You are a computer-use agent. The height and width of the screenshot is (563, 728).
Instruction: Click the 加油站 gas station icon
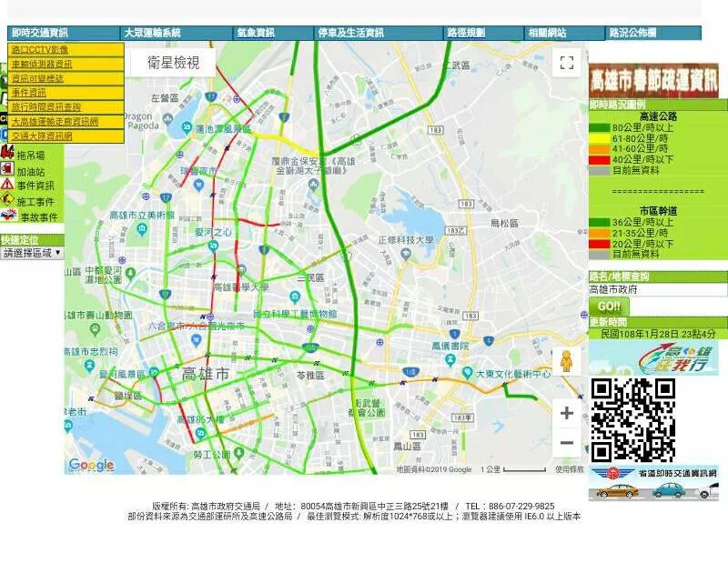[x=7, y=168]
